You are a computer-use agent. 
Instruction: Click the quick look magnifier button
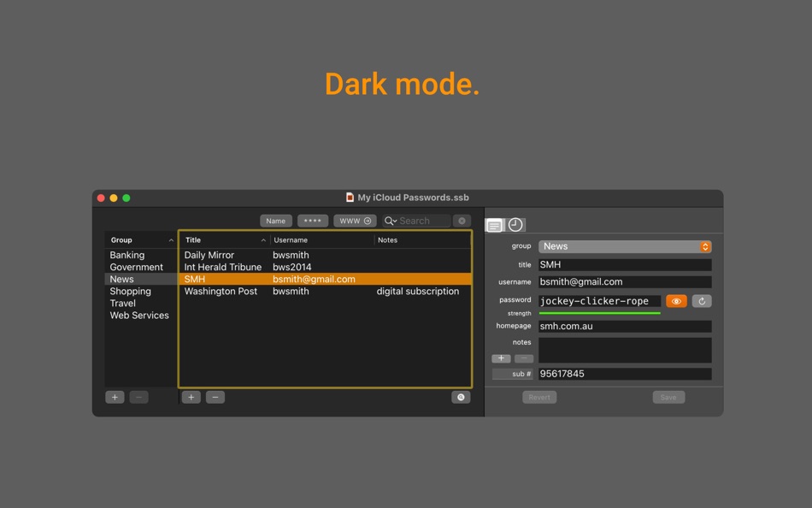click(x=461, y=398)
